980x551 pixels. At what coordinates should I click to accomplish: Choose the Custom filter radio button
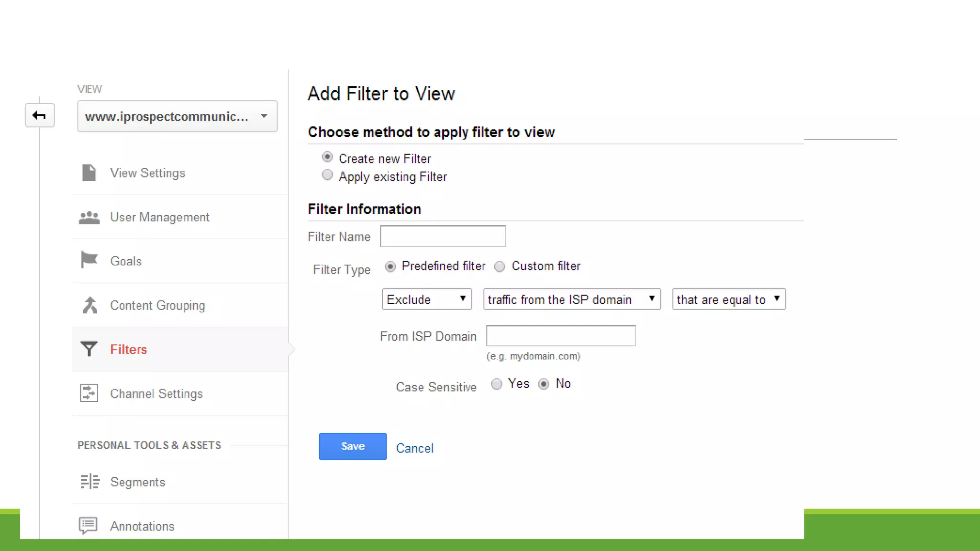(x=500, y=267)
